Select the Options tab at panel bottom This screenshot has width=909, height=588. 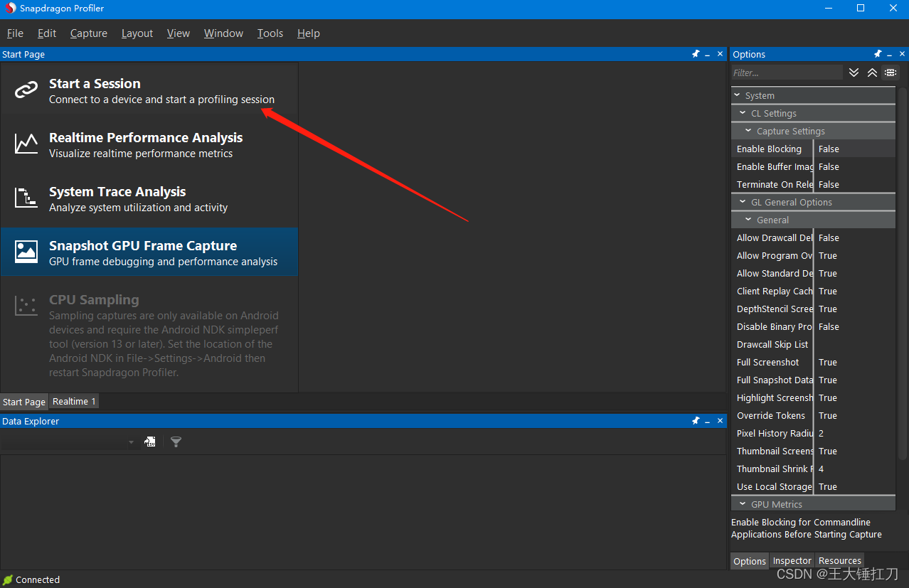click(x=750, y=561)
